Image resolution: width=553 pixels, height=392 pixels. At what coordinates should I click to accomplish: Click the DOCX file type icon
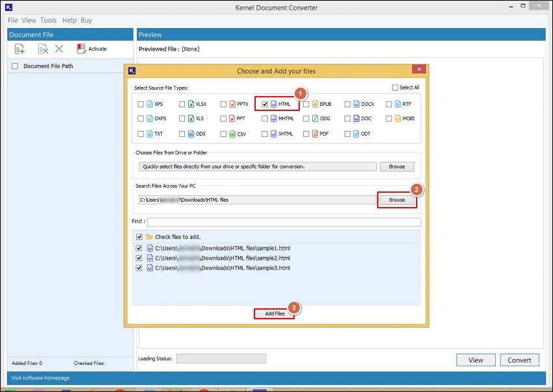coord(356,104)
